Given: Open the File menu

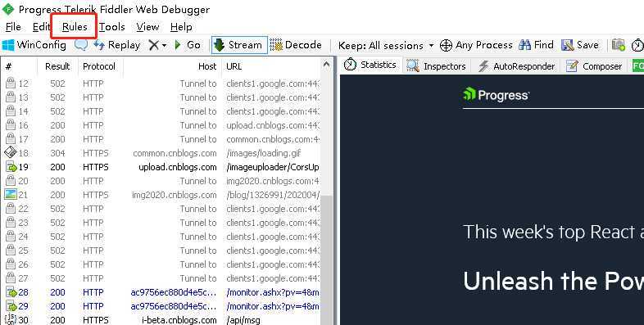Looking at the screenshot, I should coord(13,27).
